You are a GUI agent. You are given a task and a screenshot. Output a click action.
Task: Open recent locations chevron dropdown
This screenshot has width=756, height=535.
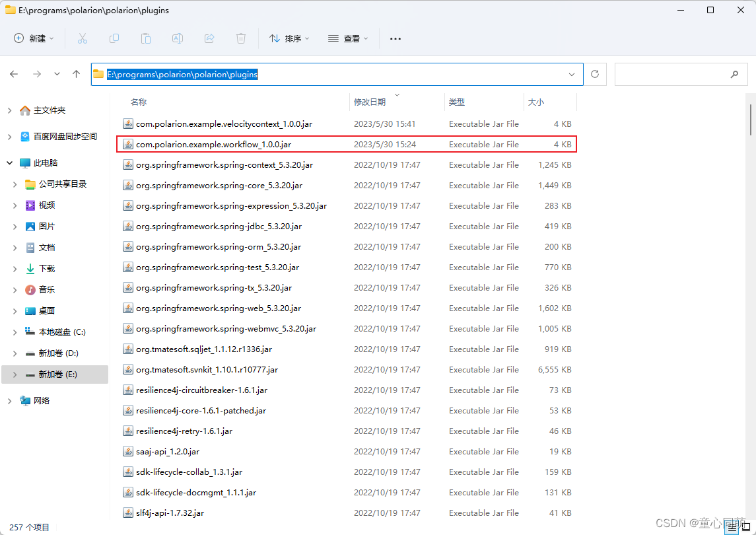pyautogui.click(x=57, y=74)
